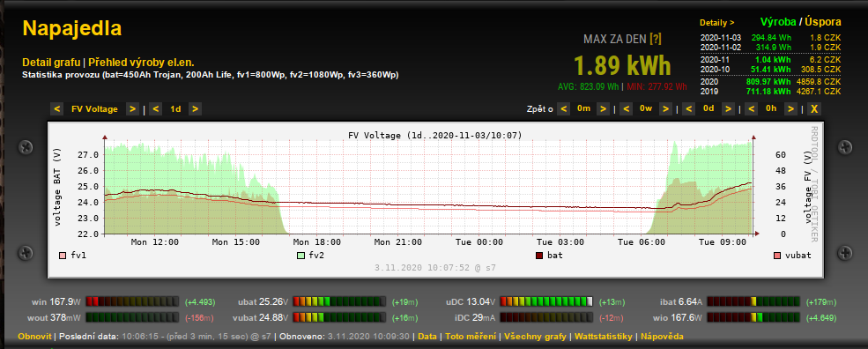Click the left arrow next to 0d
Screen dimensions: 868x349
pos(688,108)
